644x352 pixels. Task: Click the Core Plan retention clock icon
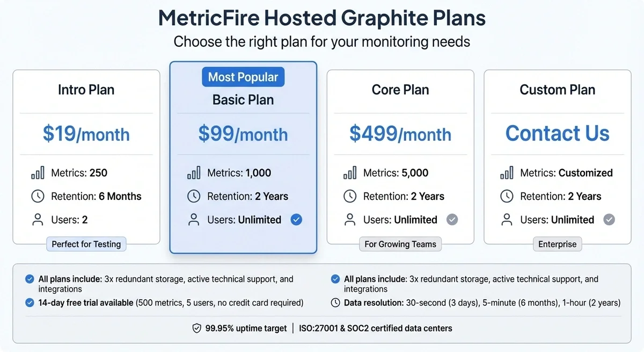[x=350, y=196]
